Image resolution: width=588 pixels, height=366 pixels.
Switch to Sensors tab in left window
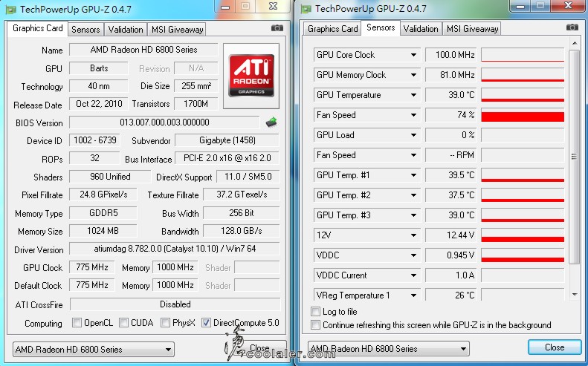[x=85, y=30]
